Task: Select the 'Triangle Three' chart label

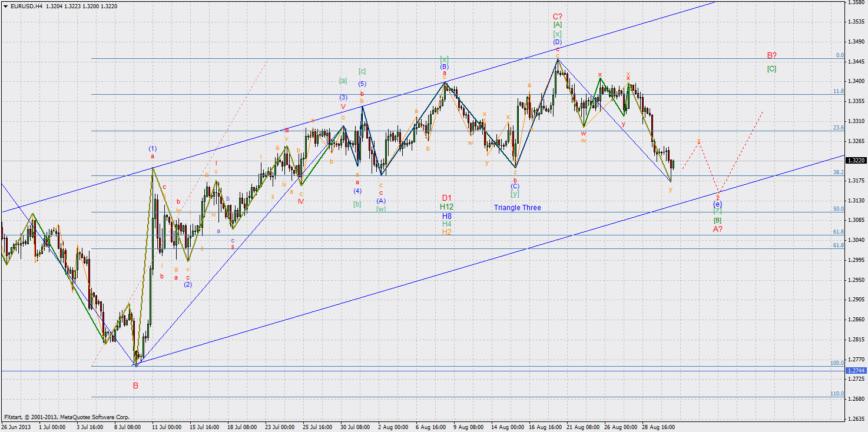Action: tap(517, 208)
